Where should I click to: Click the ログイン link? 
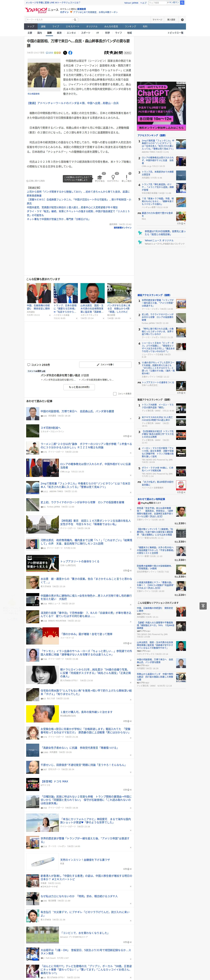tap(64, 12)
